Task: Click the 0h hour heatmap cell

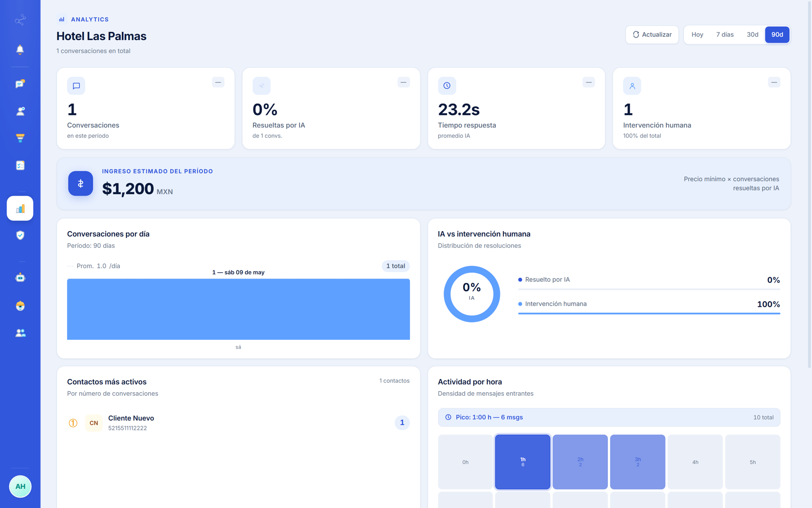Action: (x=465, y=462)
